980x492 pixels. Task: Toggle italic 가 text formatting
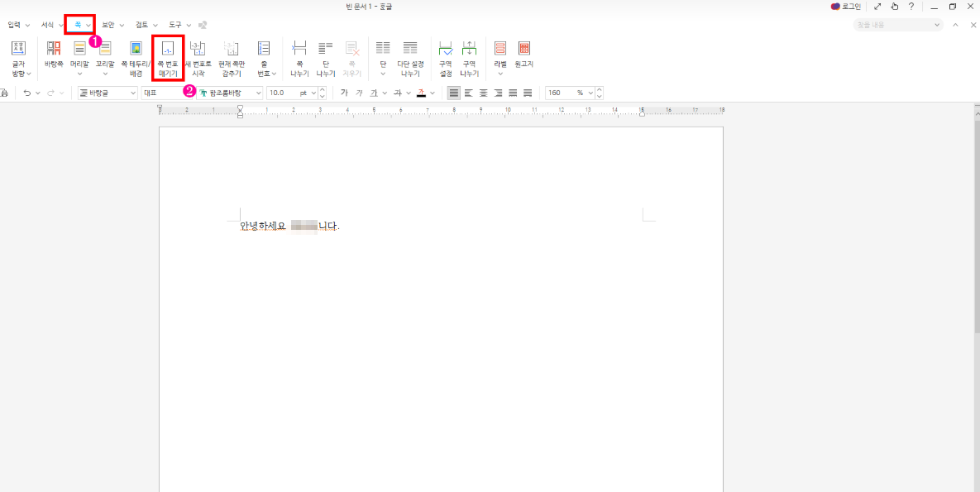[359, 93]
